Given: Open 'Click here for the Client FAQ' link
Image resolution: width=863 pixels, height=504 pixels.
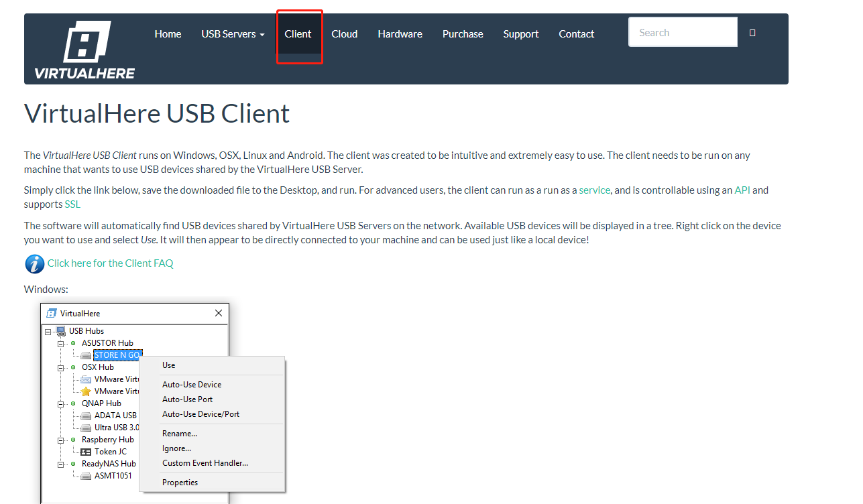Looking at the screenshot, I should click(x=110, y=263).
